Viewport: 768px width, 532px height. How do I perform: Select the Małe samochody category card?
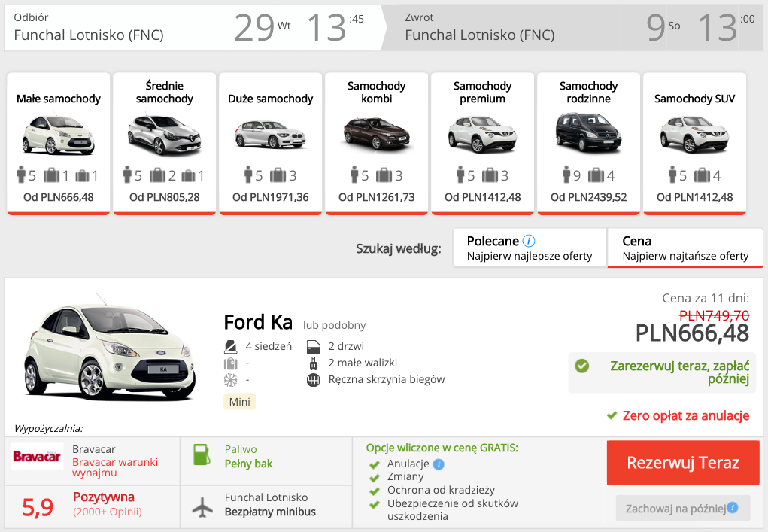tap(58, 144)
